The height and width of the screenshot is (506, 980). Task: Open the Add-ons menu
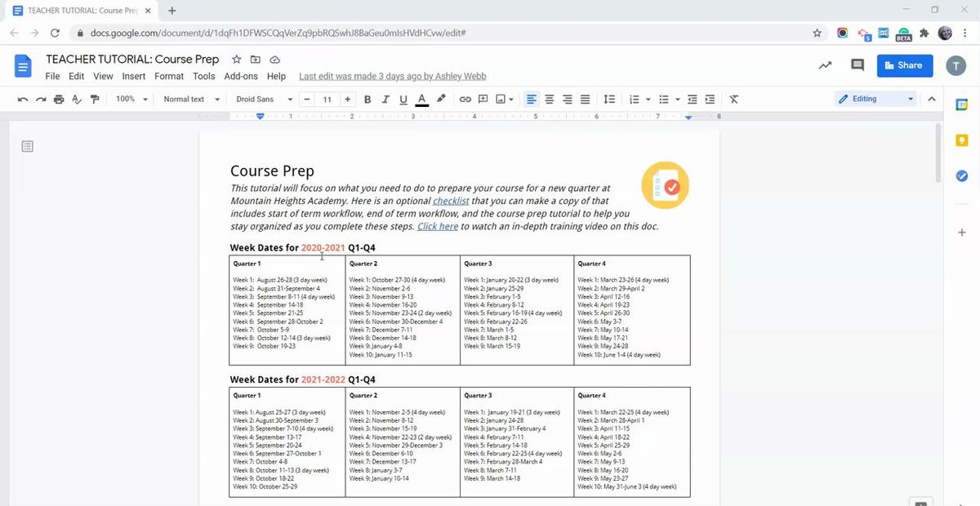click(241, 76)
